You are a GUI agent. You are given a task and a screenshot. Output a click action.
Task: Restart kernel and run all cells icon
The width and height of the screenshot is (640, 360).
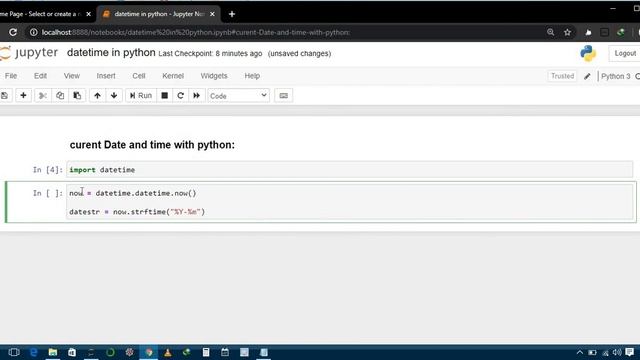point(196,96)
